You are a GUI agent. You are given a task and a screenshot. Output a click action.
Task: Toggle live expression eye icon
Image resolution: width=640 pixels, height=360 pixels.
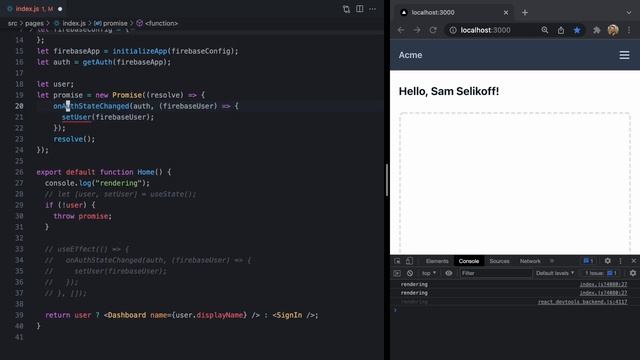pyautogui.click(x=449, y=273)
